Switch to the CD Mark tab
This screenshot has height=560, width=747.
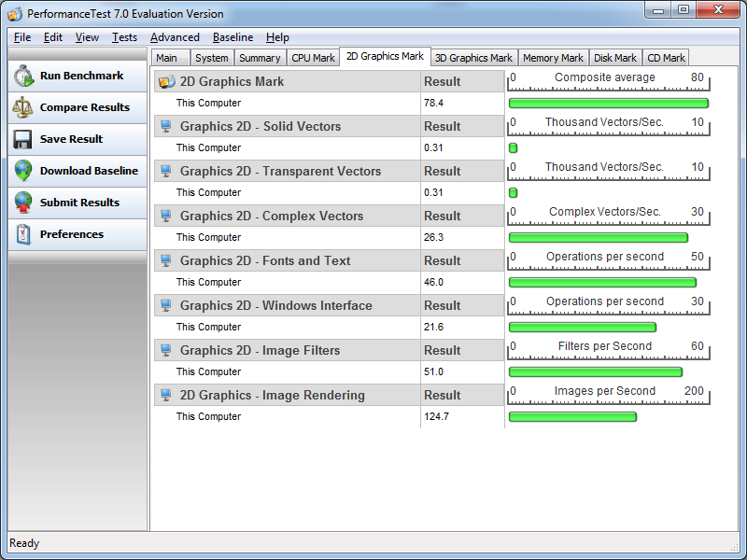666,58
